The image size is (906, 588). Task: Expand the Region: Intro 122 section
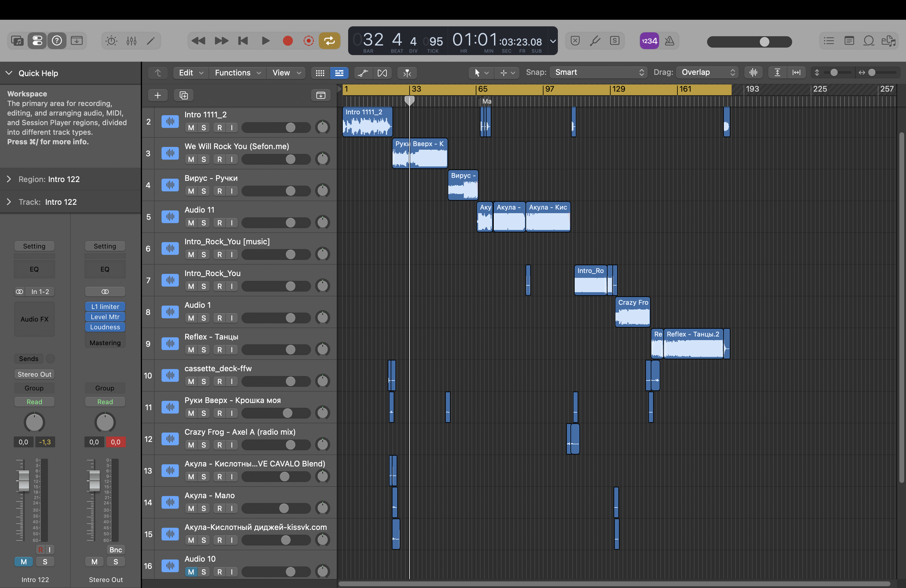tap(9, 179)
